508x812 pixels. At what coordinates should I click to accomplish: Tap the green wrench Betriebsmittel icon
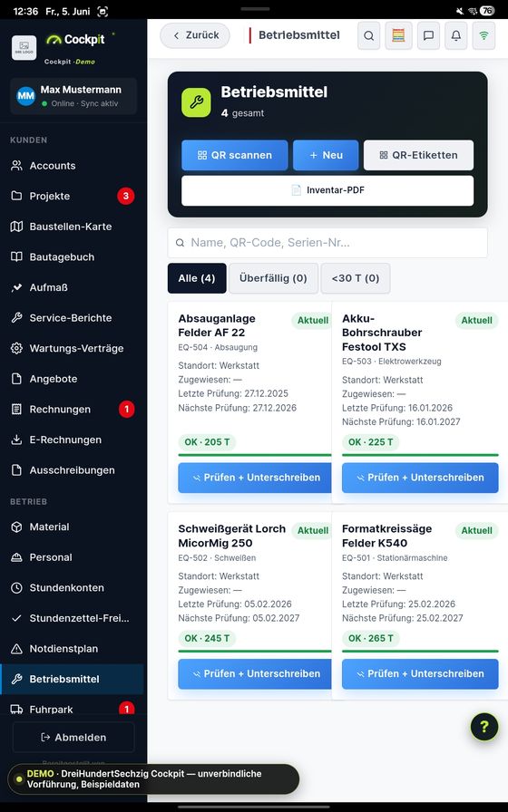tap(196, 102)
